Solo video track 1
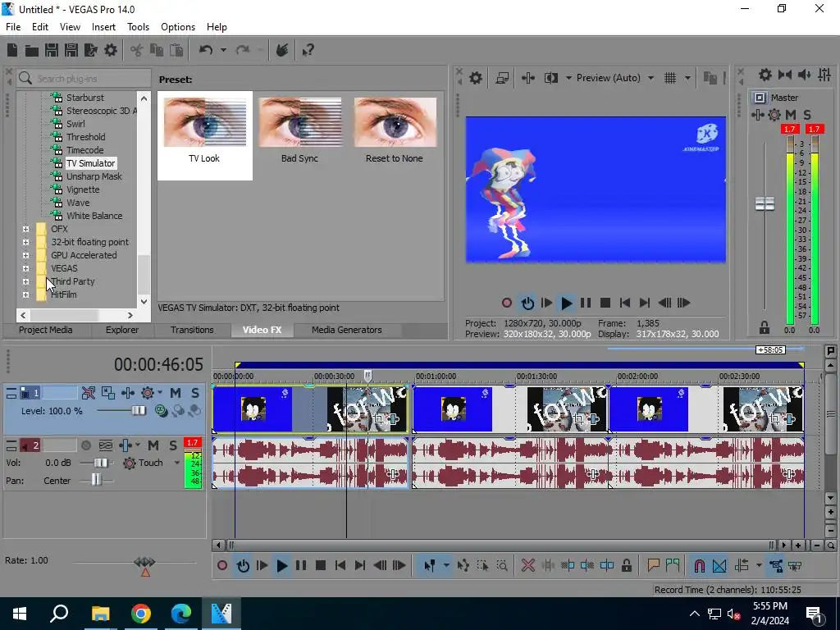 [x=195, y=393]
